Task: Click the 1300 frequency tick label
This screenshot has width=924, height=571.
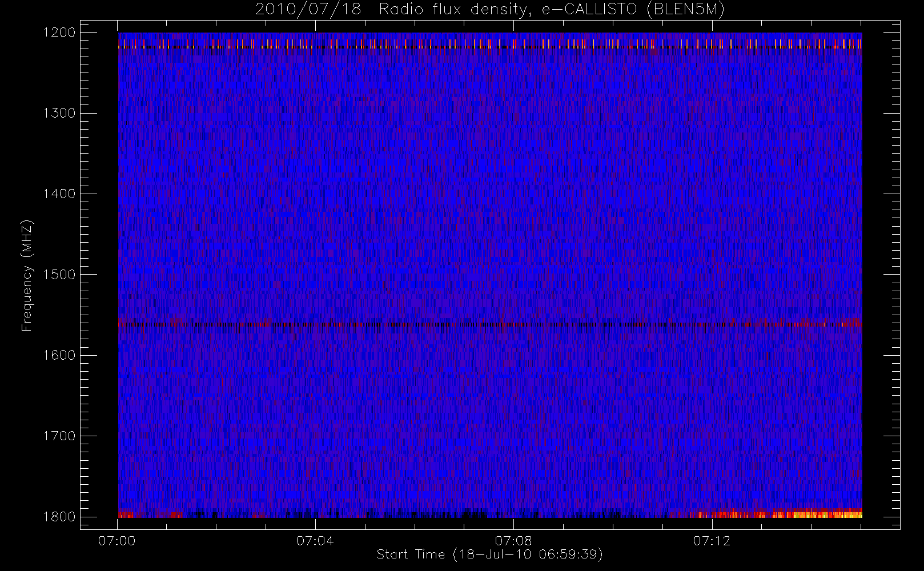Action: pyautogui.click(x=59, y=113)
